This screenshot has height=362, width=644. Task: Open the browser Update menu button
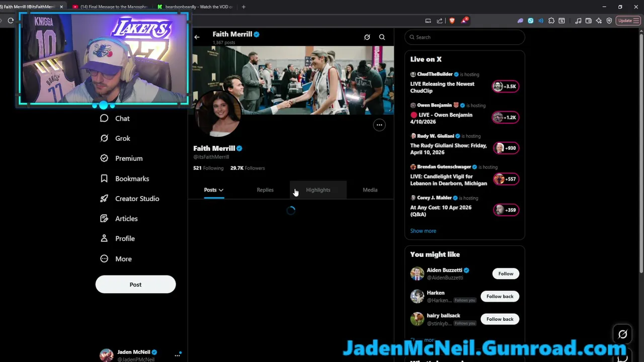pyautogui.click(x=628, y=21)
